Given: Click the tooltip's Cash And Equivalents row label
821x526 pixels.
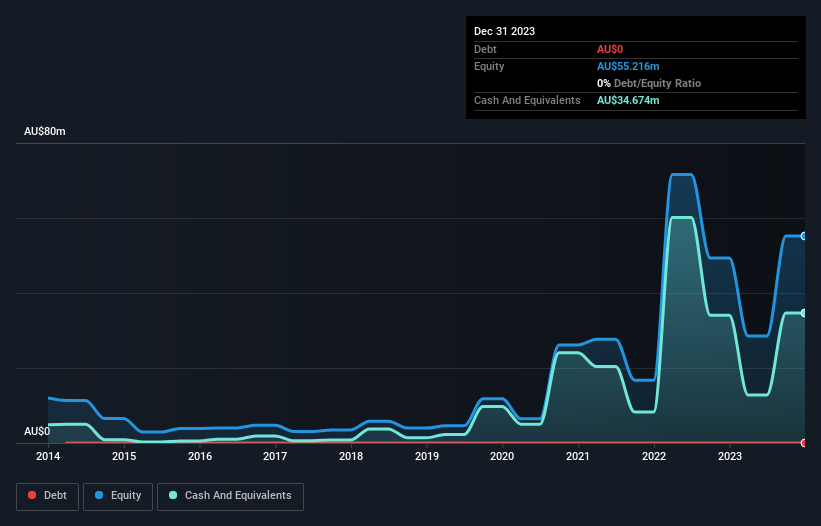Looking at the screenshot, I should (527, 100).
